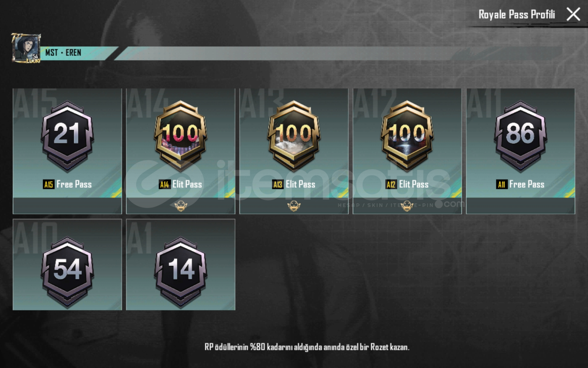Image resolution: width=588 pixels, height=368 pixels.
Task: Click the MST · EREN player name banner
Action: pos(63,53)
